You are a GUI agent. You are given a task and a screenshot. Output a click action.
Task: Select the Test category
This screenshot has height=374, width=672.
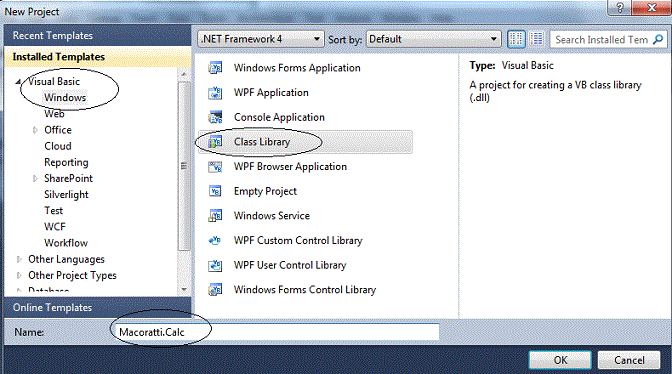54,211
